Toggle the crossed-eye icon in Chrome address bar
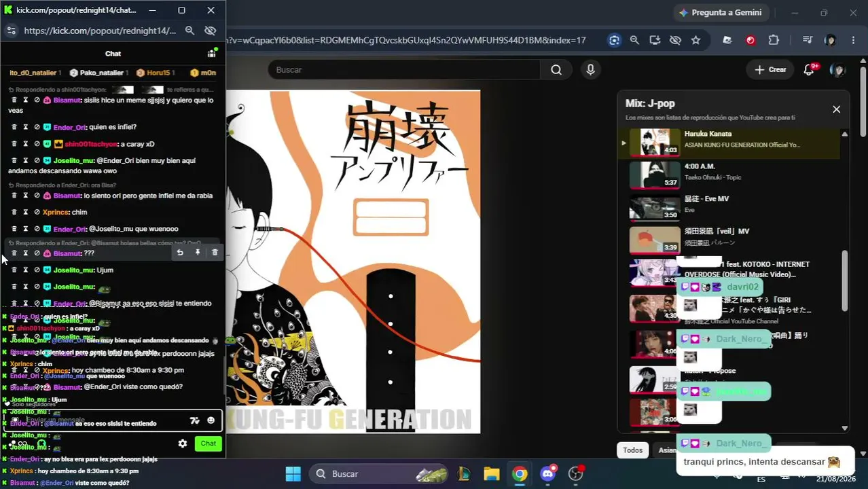 675,40
